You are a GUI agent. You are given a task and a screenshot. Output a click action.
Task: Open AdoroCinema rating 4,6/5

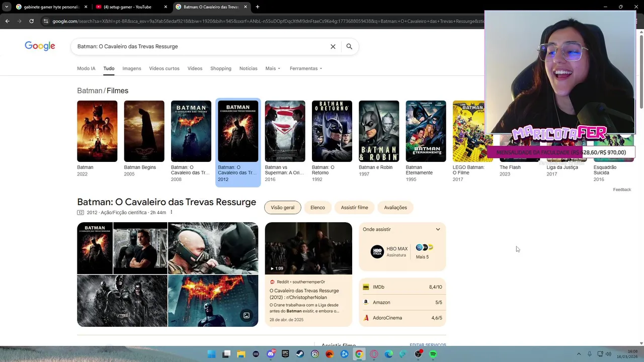[403, 318]
